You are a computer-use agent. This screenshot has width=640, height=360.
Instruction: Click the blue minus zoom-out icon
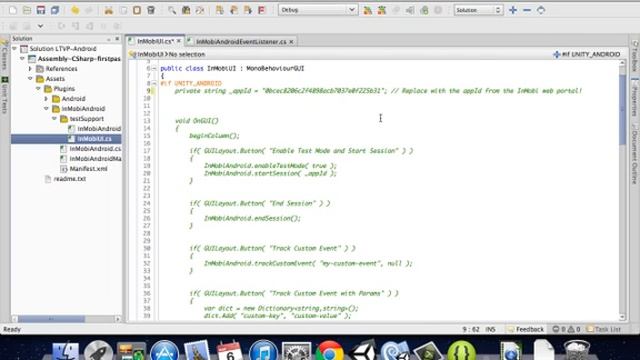pyautogui.click(x=527, y=10)
